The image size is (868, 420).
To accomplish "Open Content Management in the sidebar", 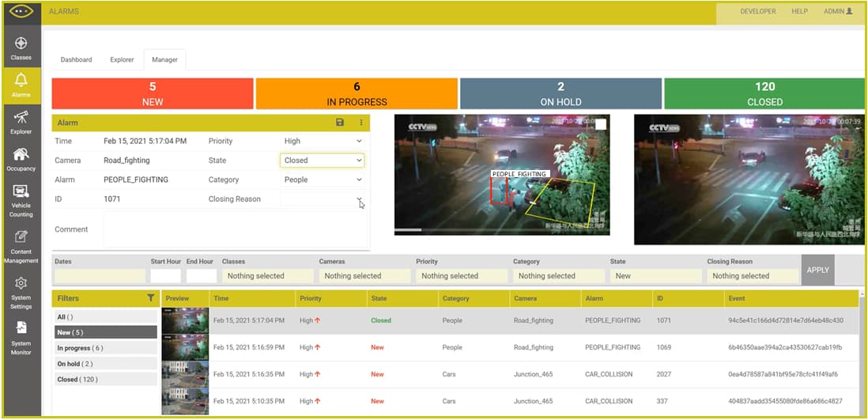I will pos(21,246).
